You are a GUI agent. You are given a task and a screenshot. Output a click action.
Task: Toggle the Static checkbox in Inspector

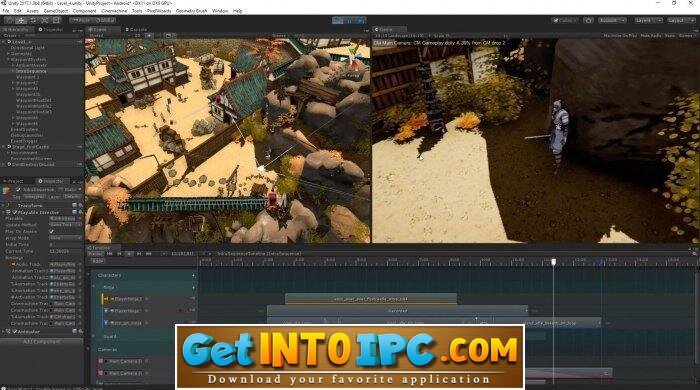point(62,190)
